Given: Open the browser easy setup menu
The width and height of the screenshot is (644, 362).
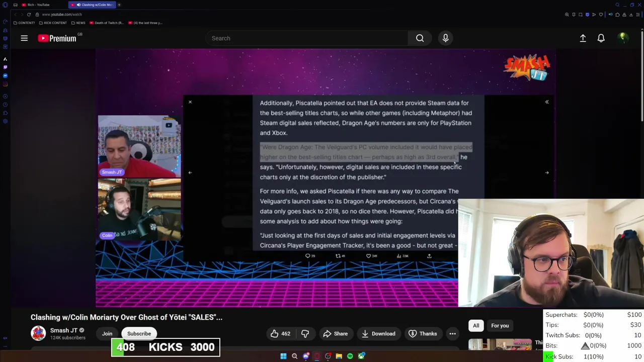Looking at the screenshot, I should tap(638, 15).
